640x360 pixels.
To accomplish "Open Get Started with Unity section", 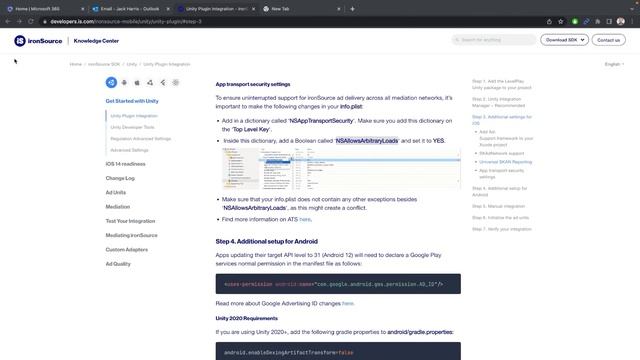I will click(x=132, y=101).
